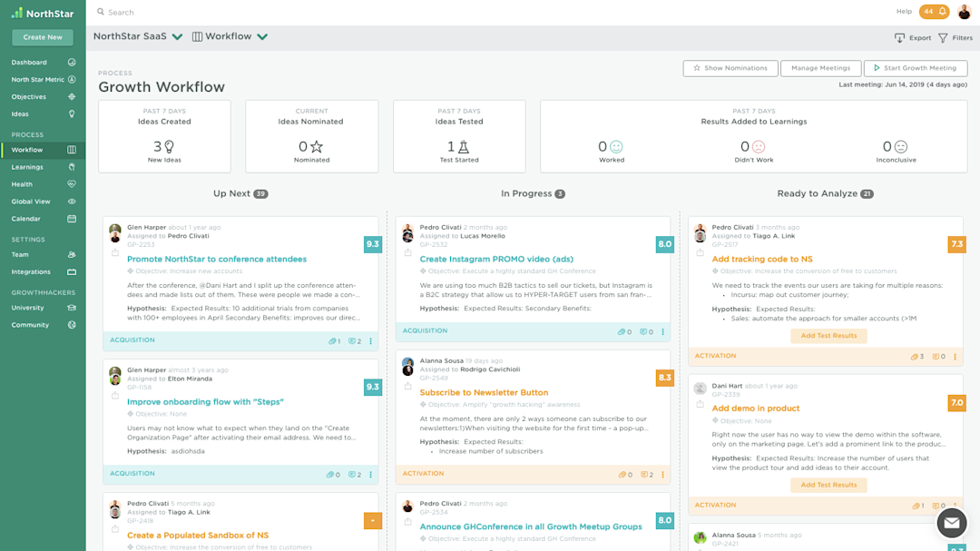Open comments on Subscribe to Newsletter Button card

tap(647, 475)
